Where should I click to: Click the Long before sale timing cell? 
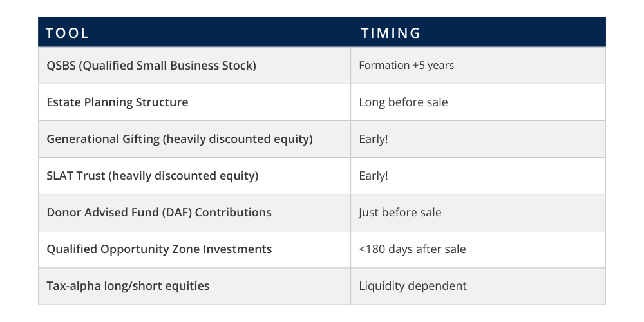tap(478, 102)
